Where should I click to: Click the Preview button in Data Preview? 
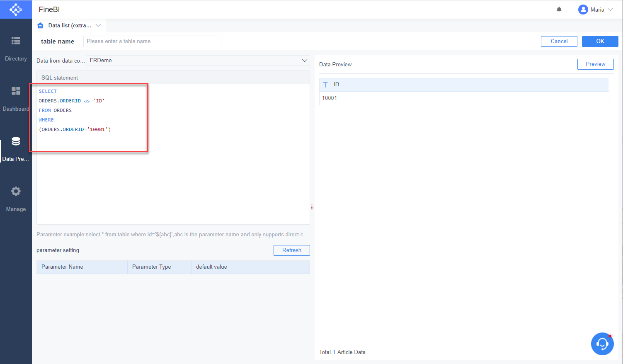595,64
